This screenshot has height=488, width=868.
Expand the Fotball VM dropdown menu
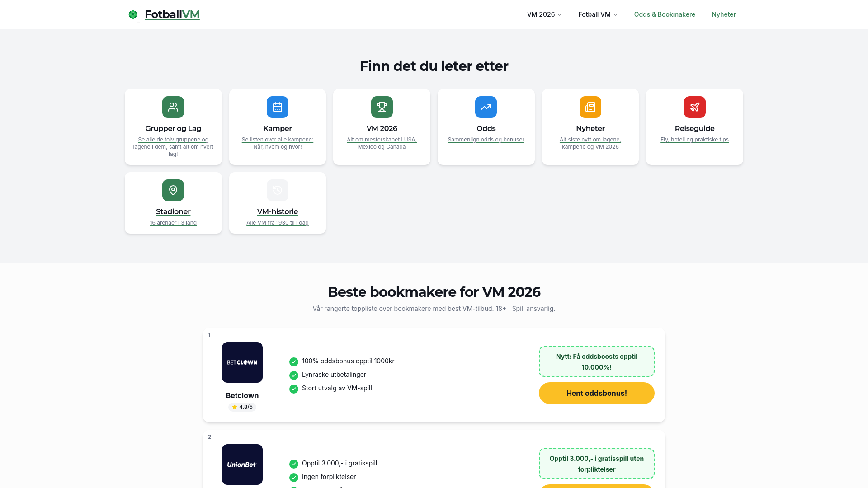pyautogui.click(x=598, y=14)
